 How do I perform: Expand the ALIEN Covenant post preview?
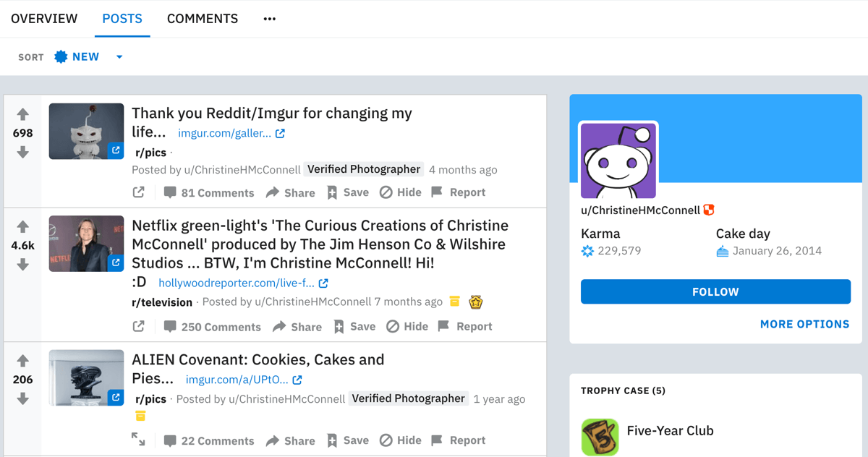click(x=138, y=439)
